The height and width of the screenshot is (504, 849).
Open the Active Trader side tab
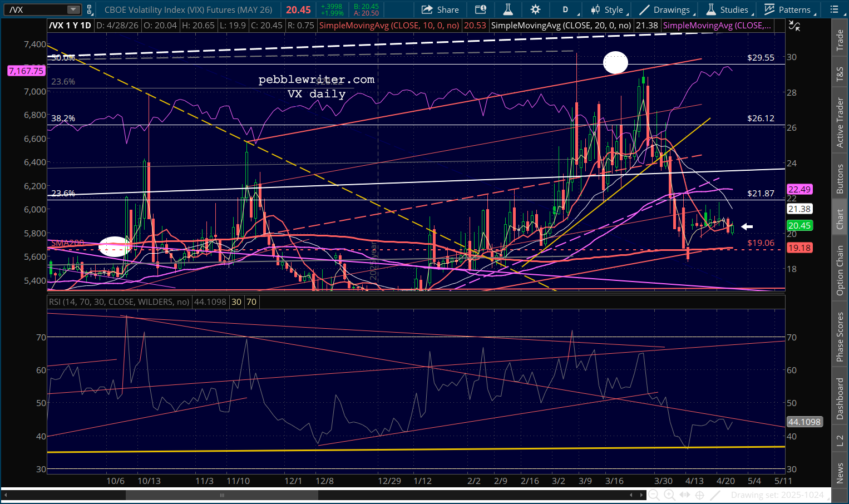(x=840, y=123)
